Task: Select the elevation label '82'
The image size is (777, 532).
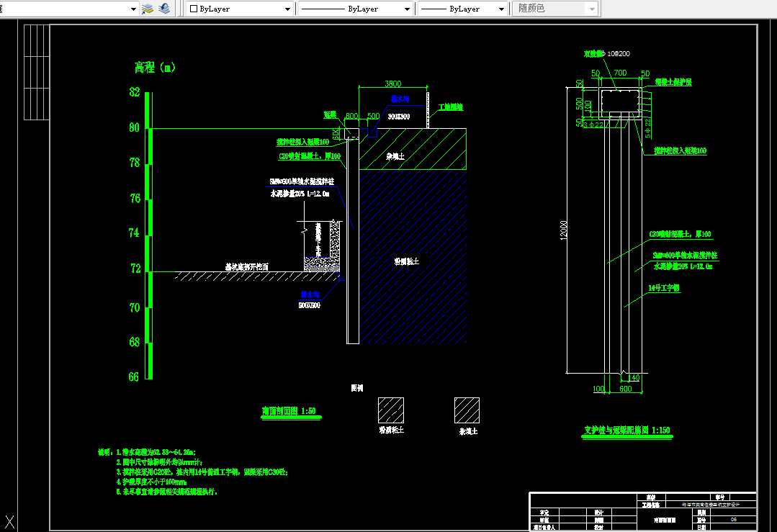Action: (x=134, y=92)
